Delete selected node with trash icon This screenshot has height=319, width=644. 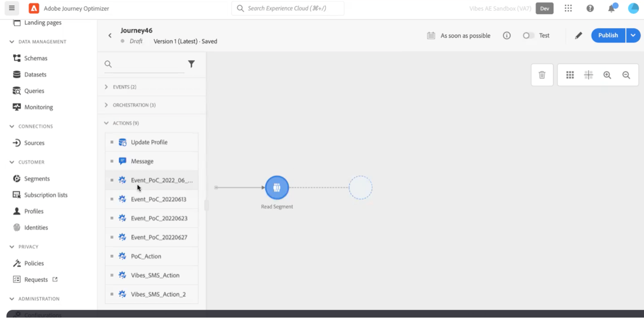coord(542,75)
